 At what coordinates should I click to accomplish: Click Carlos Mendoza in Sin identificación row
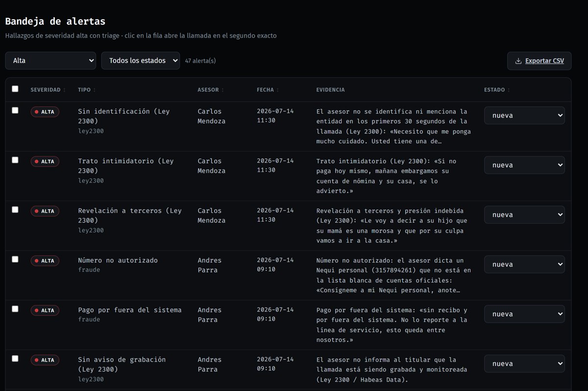click(x=212, y=116)
